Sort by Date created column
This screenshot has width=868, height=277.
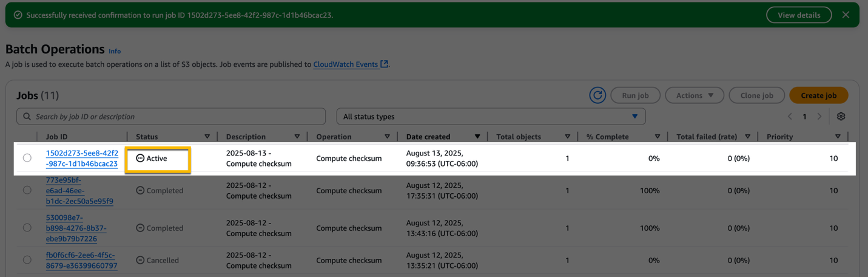[477, 137]
